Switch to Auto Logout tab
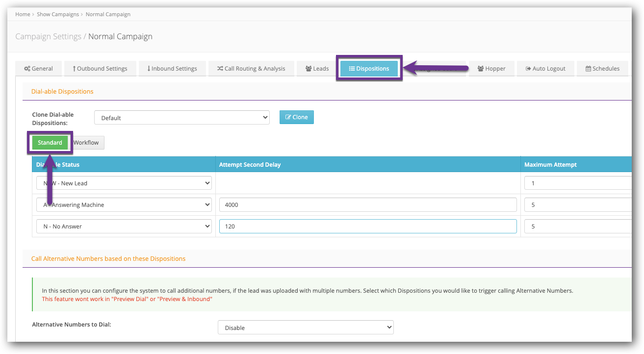644x354 pixels. point(545,69)
